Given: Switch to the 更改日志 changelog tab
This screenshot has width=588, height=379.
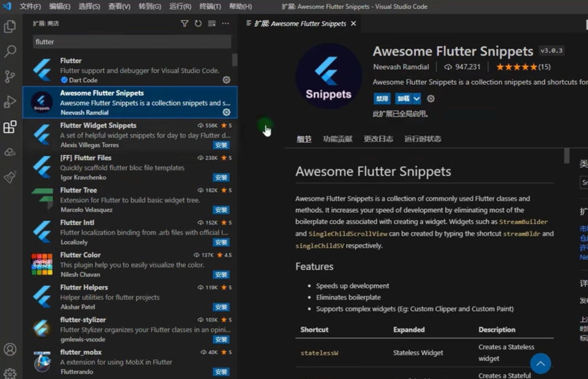Looking at the screenshot, I should coord(379,139).
